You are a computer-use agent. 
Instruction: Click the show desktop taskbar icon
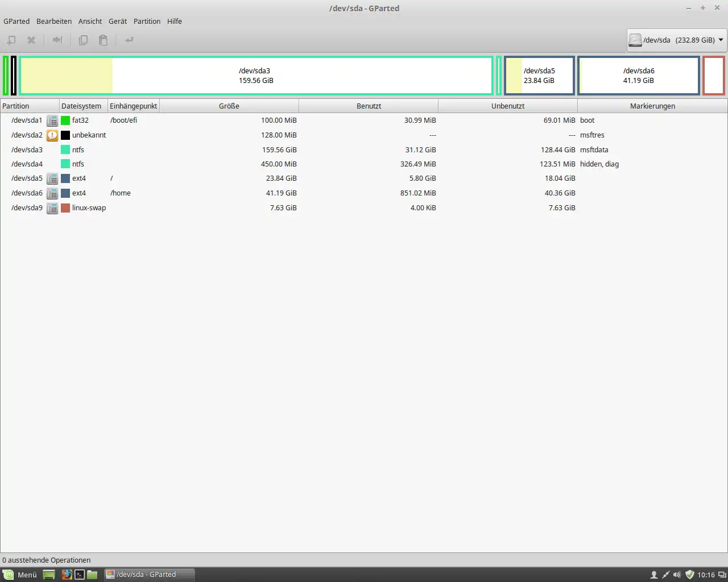(49, 575)
